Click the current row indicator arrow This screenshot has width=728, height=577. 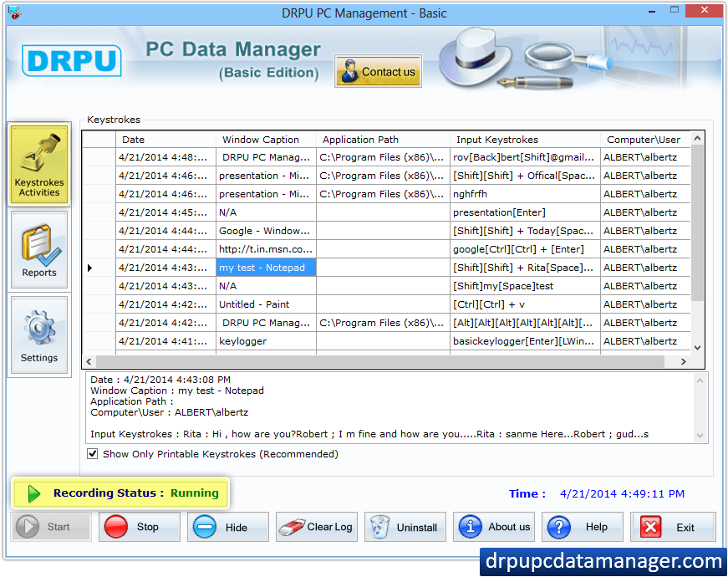(90, 268)
